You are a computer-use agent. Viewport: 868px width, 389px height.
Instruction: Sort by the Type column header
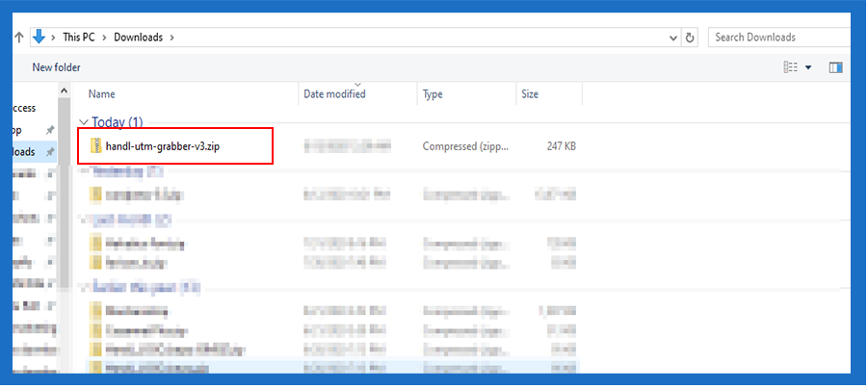point(433,94)
